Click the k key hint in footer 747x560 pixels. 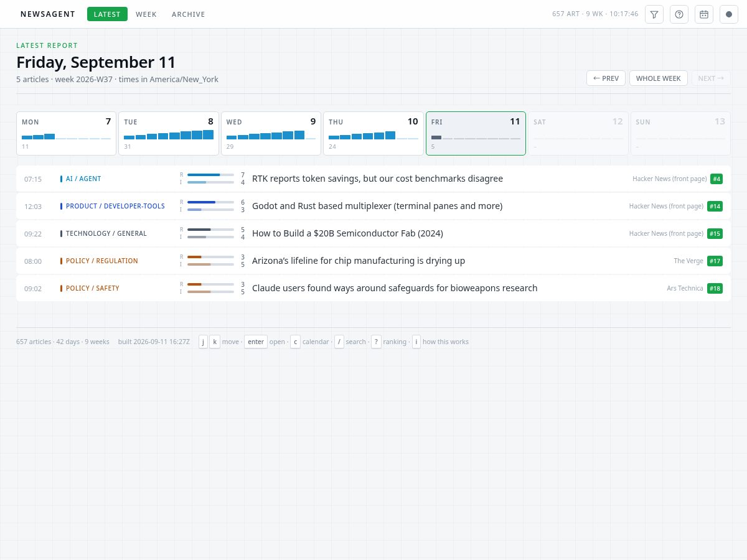click(215, 342)
